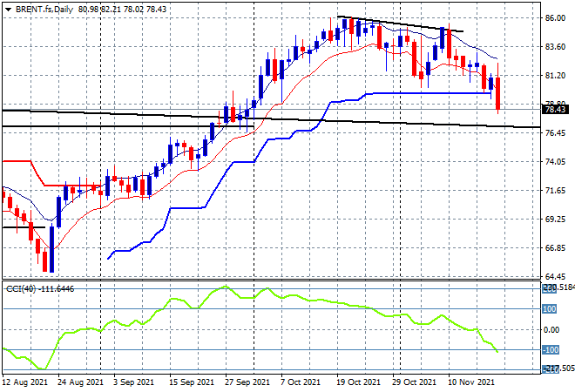Click the CCI 100 level label
This screenshot has width=575, height=392.
click(x=550, y=309)
